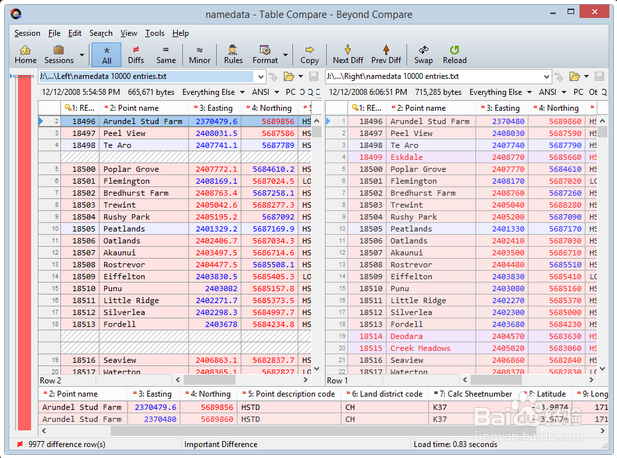Screen dimensions: 617x458
Task: Open the Edit menu
Action: (75, 33)
